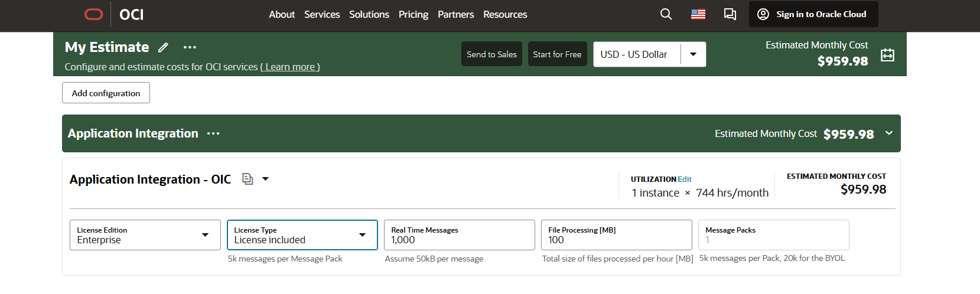
Task: Click the calendar icon beside Estimated Monthly Cost
Action: pos(887,55)
